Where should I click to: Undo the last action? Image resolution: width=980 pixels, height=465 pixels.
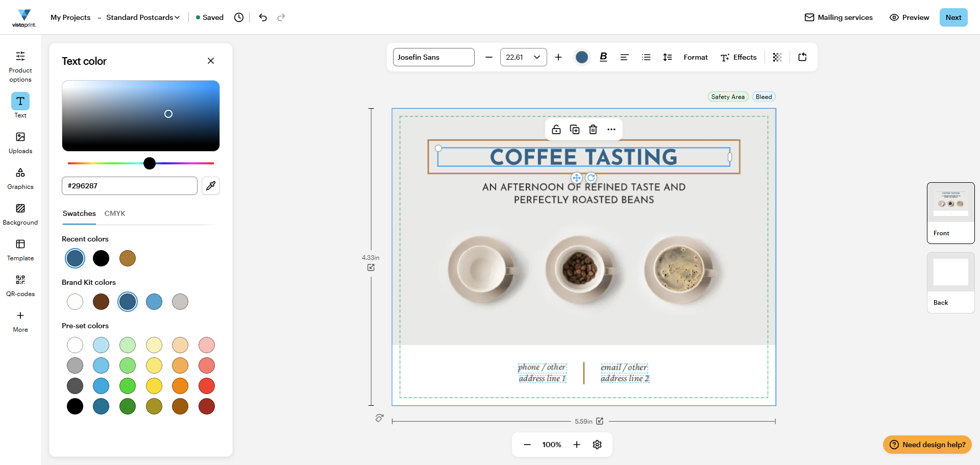pos(263,17)
